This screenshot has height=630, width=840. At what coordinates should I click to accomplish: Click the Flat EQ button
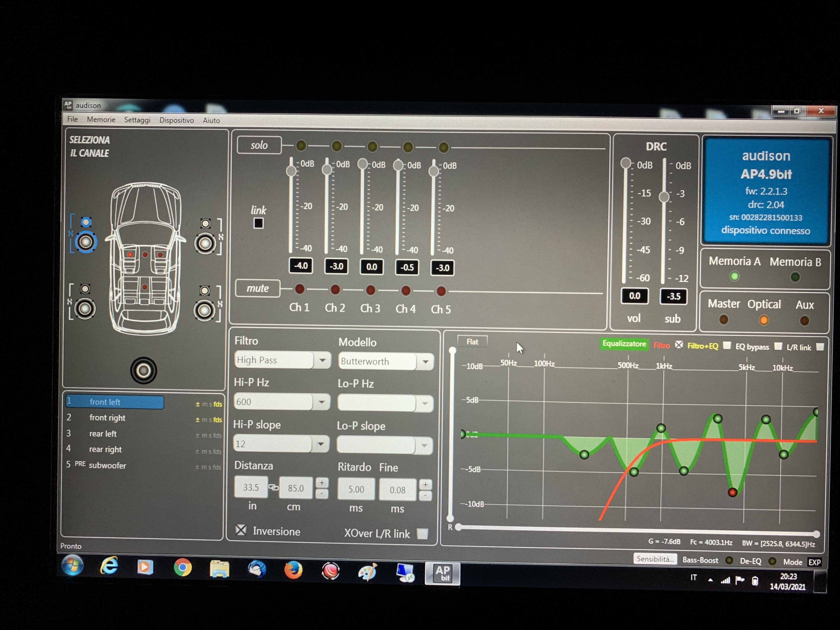point(472,341)
